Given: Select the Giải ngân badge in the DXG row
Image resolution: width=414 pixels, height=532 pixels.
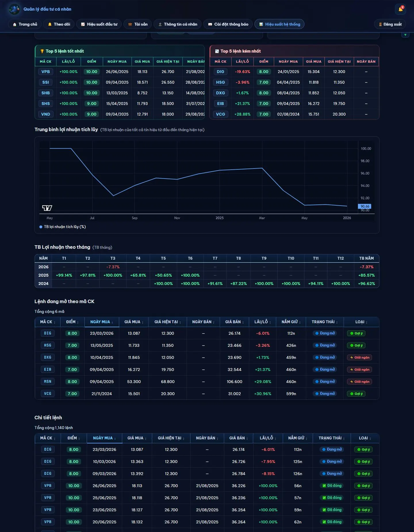Looking at the screenshot, I should pyautogui.click(x=359, y=357).
